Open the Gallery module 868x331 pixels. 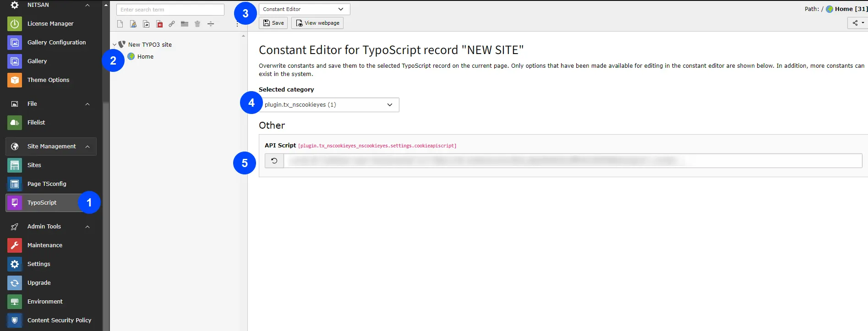click(x=51, y=61)
